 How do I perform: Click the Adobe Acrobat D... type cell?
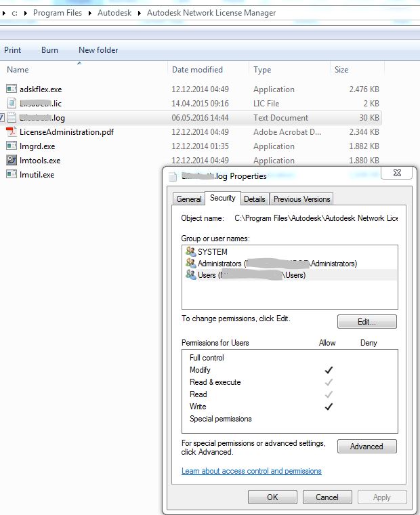[287, 131]
